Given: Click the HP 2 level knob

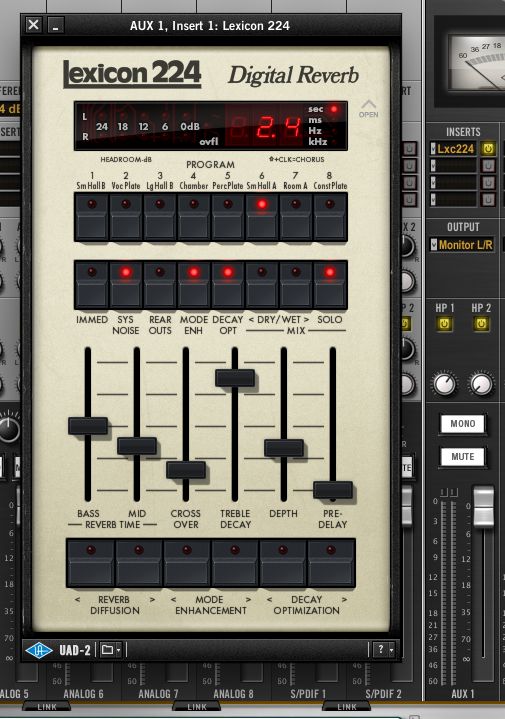Looking at the screenshot, I should (x=481, y=384).
